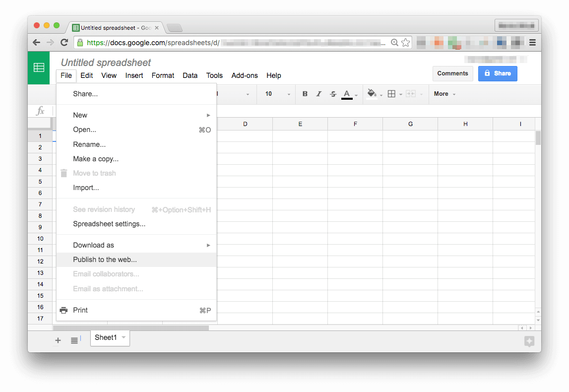Open the Data menu

click(x=190, y=75)
